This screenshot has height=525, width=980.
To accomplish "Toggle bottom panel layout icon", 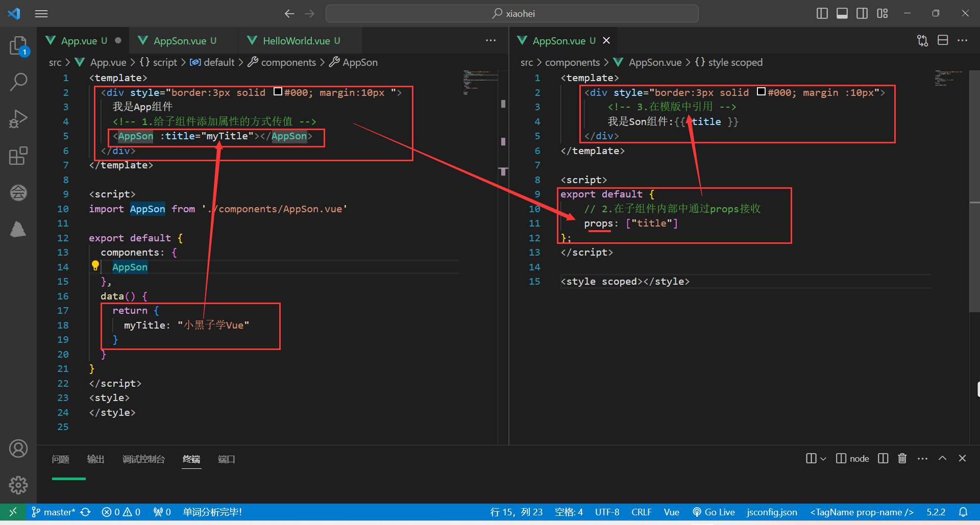I will 842,14.
